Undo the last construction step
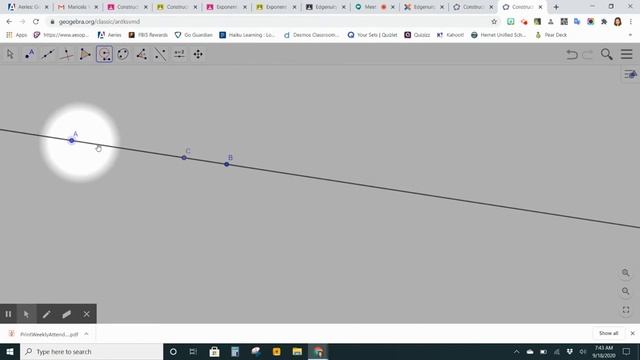 tap(572, 54)
